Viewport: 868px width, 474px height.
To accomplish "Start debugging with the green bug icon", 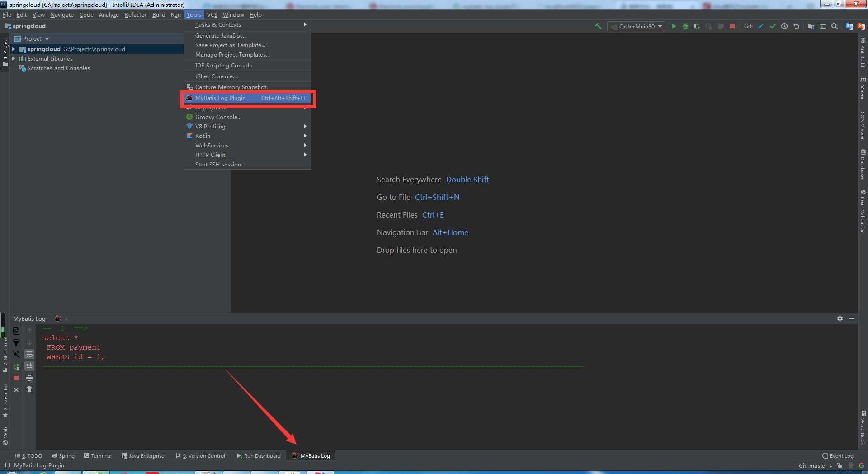I will (685, 26).
